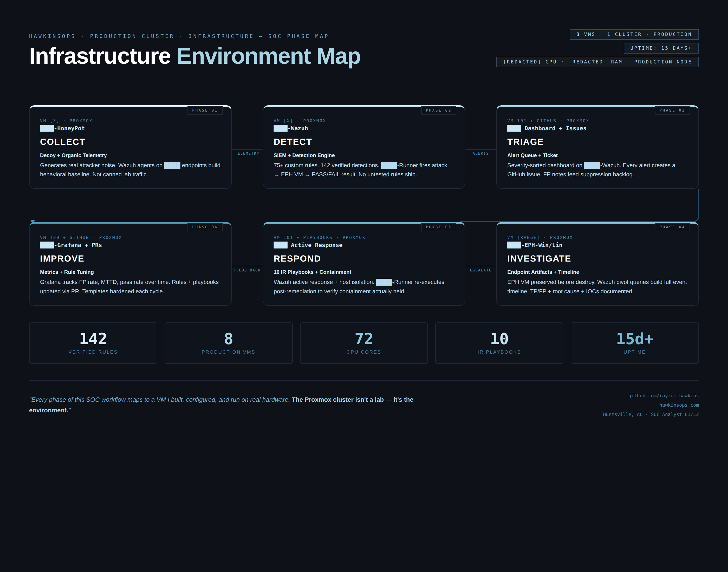Select PRODUCTION CLUSTER in the breadcrumb
Screen dimensions: 728x572
pos(131,36)
